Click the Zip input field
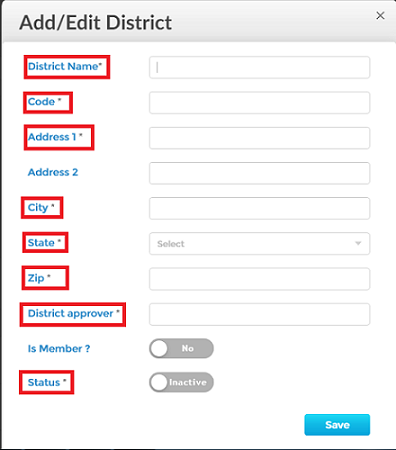 [259, 279]
